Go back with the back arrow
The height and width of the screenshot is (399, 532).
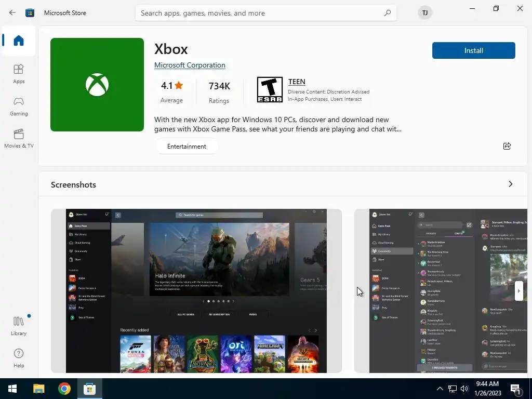click(12, 13)
